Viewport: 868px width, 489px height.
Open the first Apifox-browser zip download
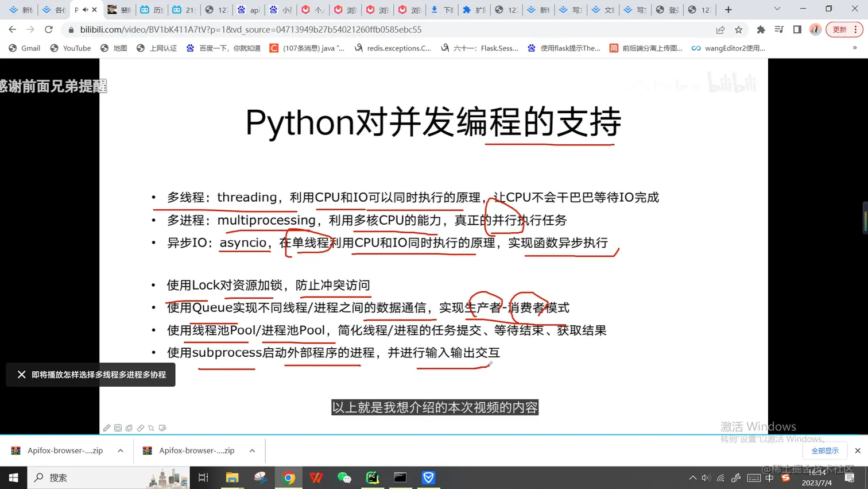57,451
